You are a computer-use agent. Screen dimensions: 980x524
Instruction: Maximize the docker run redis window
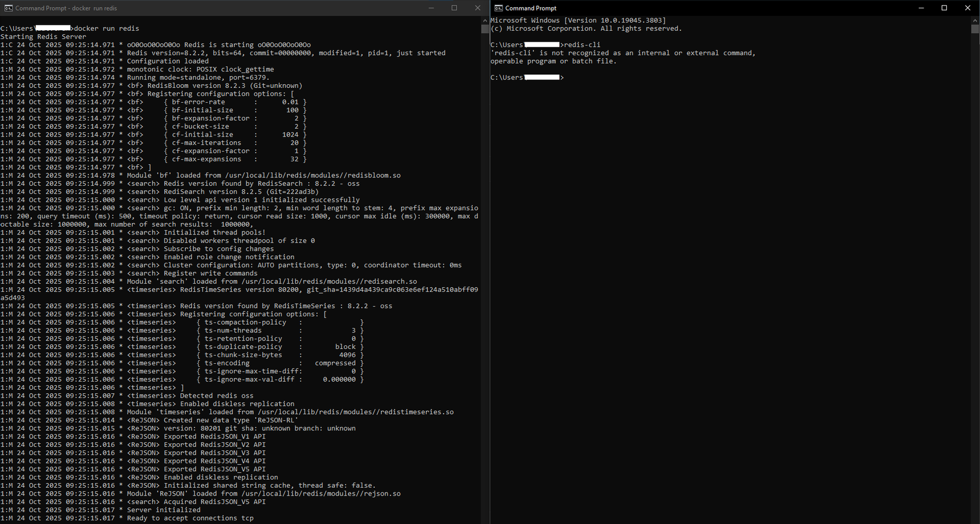point(454,8)
